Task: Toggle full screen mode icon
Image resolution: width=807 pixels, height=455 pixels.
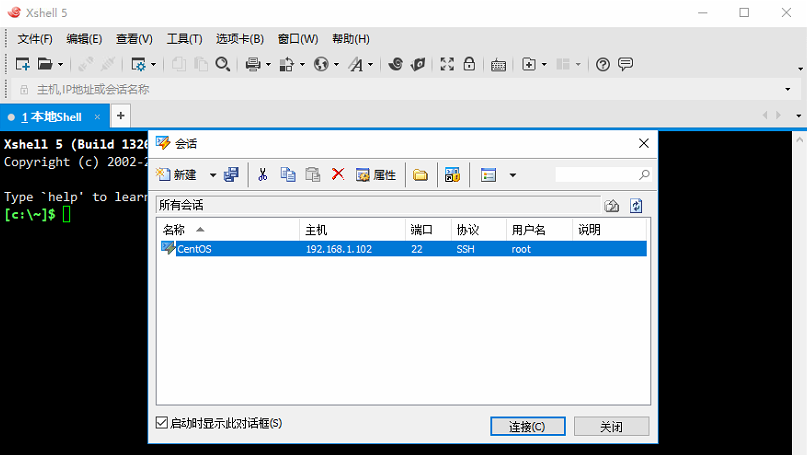Action: click(447, 64)
